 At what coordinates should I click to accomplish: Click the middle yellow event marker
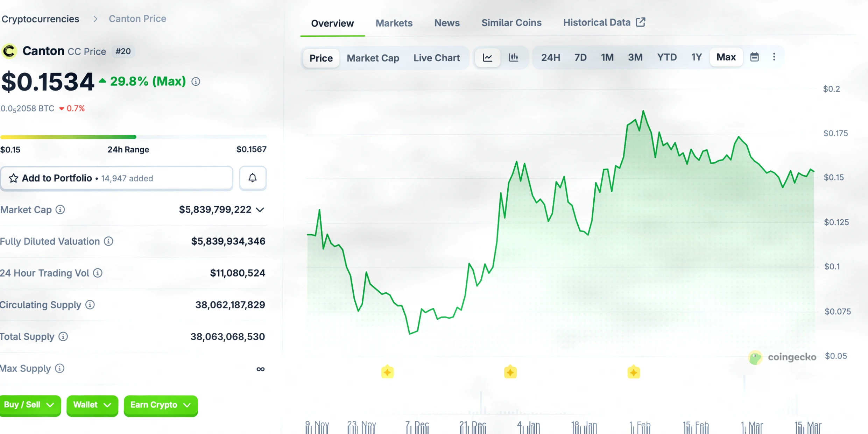click(510, 372)
